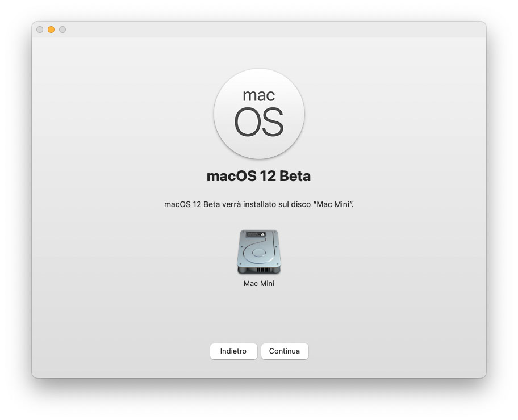Return to the previous step via Indietro
The image size is (518, 420).
coord(233,351)
